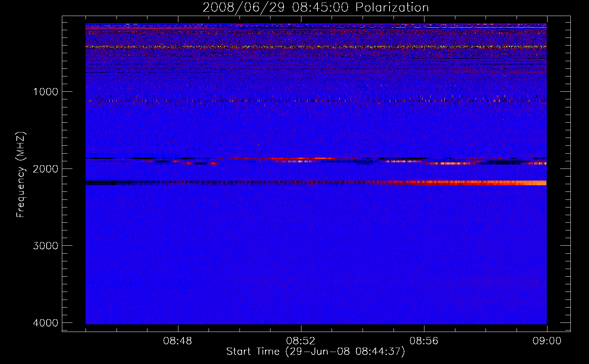
Task: Click the 'Start Time (29-Jun-08 08:44:37)' label
Action: 316,352
